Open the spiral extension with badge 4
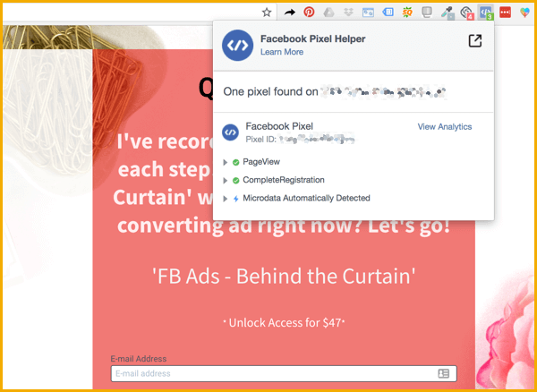 [x=466, y=13]
